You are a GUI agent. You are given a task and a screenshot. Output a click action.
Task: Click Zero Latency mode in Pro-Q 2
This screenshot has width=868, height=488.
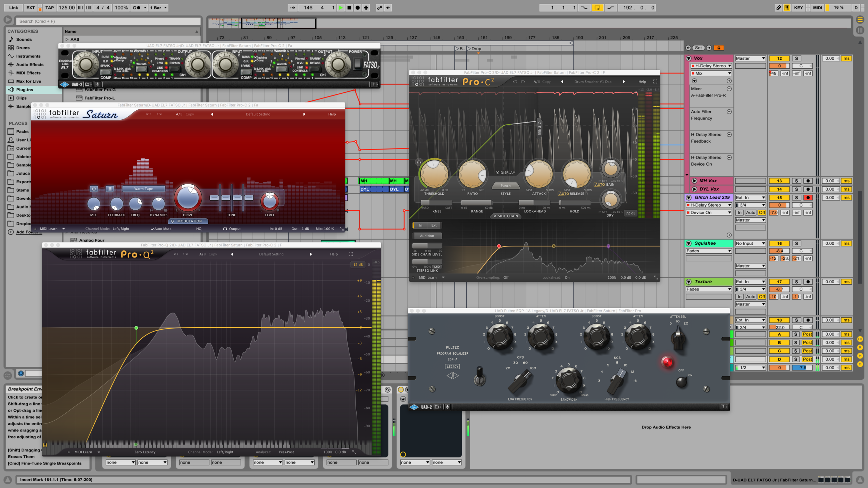click(145, 452)
